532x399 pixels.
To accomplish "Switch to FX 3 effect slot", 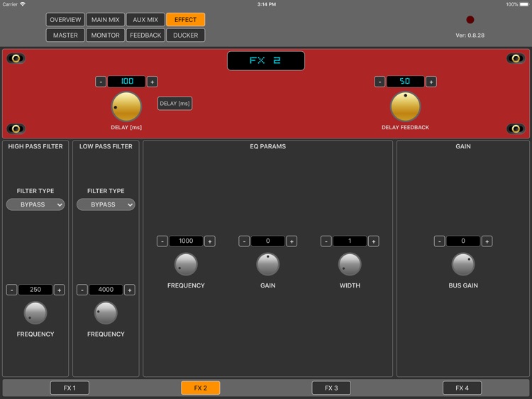I will pos(331,388).
